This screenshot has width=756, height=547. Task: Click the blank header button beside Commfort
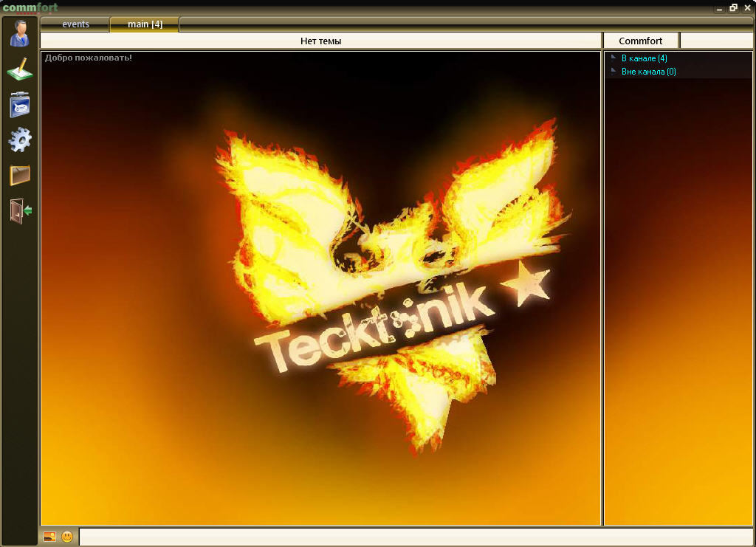716,41
